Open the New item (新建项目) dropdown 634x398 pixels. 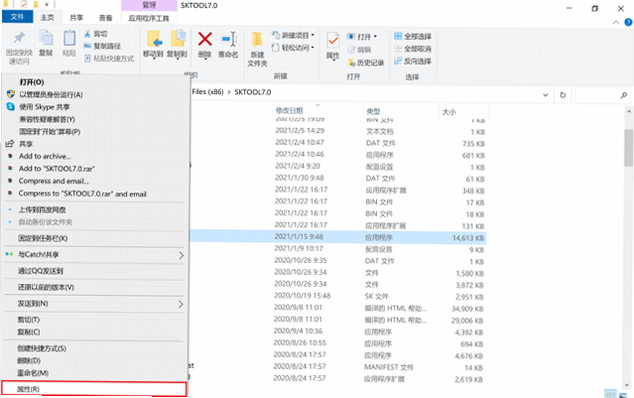point(294,36)
